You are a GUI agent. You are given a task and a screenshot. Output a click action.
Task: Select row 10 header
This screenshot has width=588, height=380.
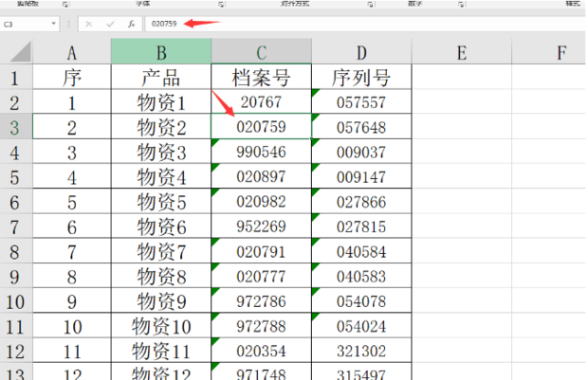tap(16, 300)
